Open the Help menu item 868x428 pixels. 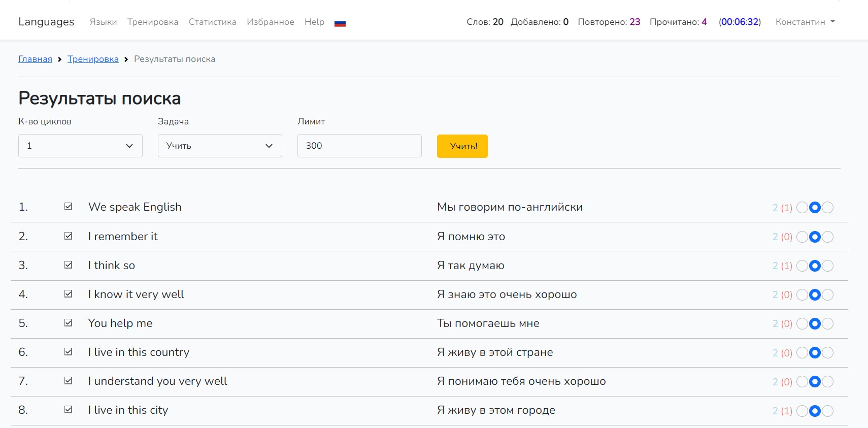314,22
